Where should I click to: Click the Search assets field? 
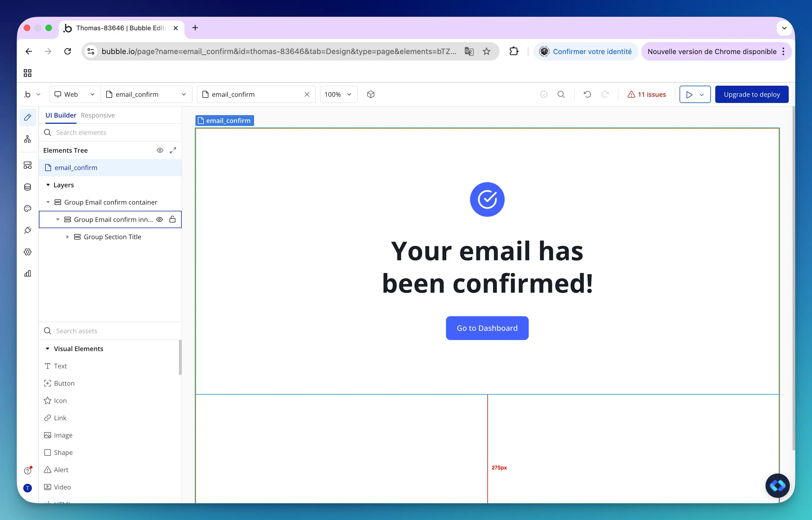[x=110, y=331]
